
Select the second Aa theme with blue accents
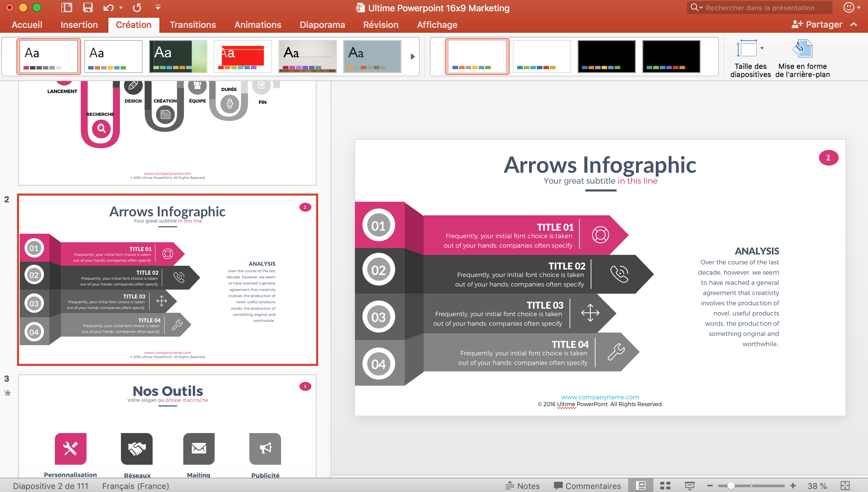click(x=113, y=56)
